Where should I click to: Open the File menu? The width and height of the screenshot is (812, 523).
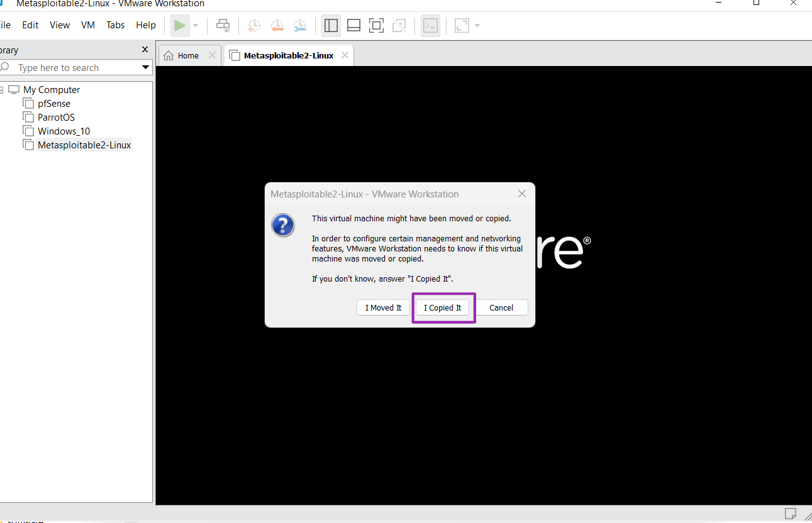(5, 25)
